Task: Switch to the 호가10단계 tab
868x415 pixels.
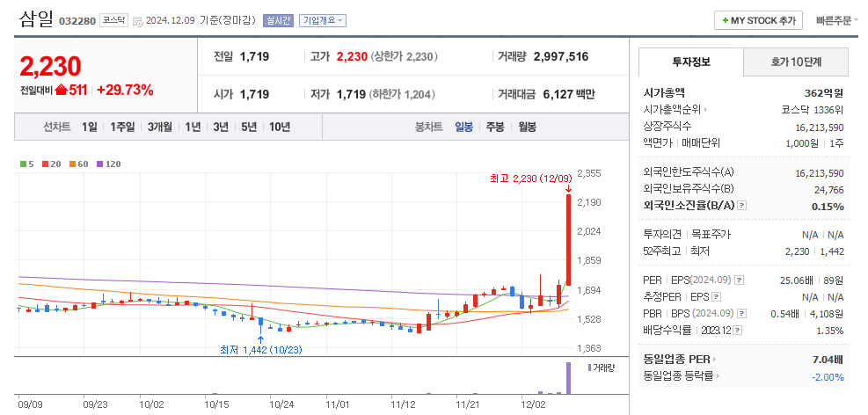Action: point(796,62)
